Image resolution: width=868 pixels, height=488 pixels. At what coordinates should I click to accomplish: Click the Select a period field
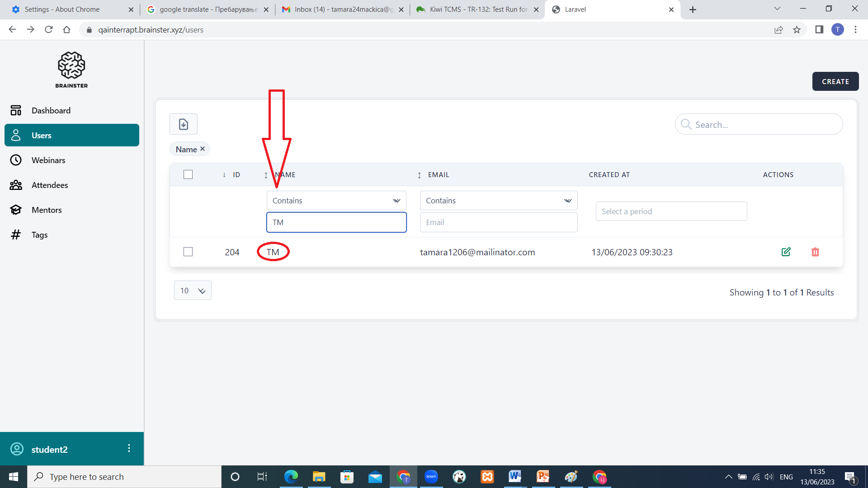point(671,211)
